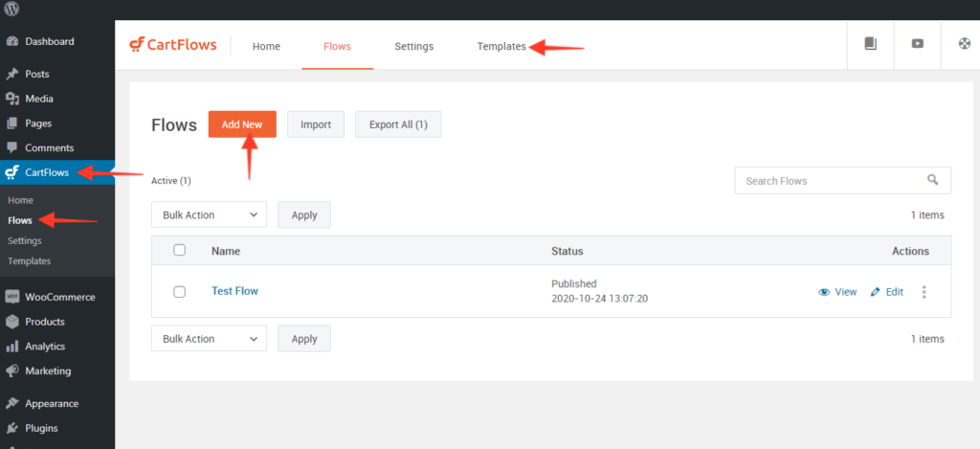Expand the top Bulk Action dropdown
980x449 pixels.
tap(209, 215)
